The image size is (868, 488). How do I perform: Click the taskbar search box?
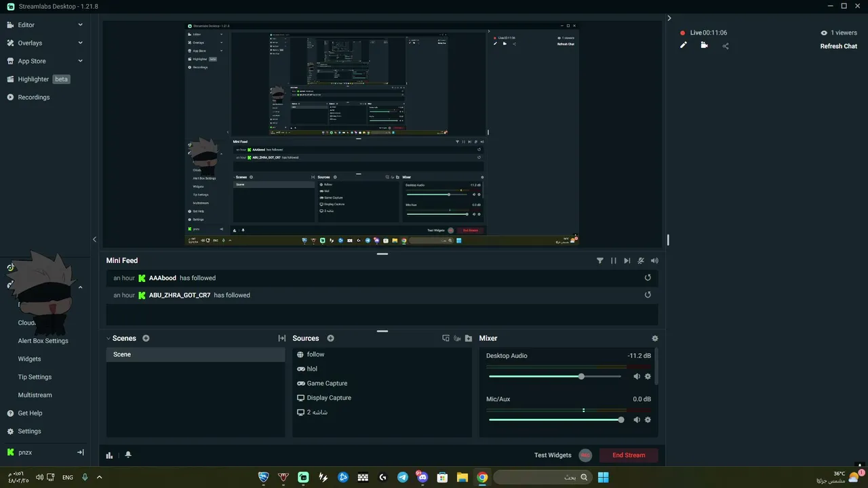[x=541, y=477]
